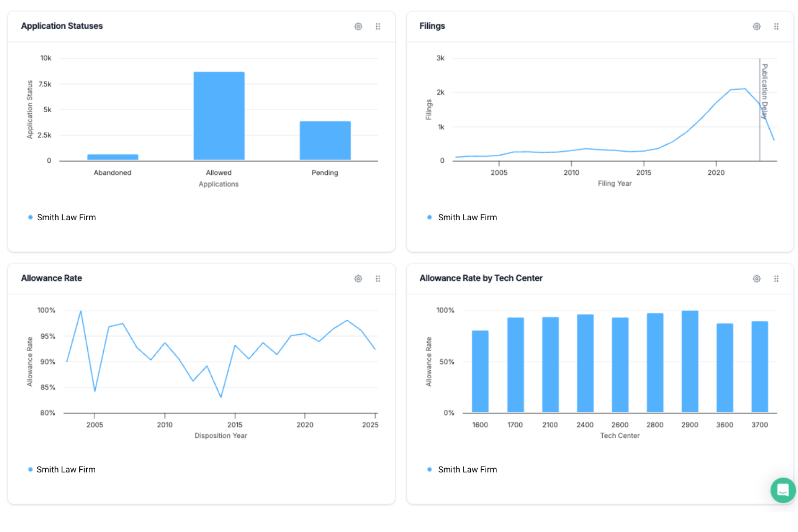This screenshot has width=798, height=532.
Task: Click the Abandoned axis label
Action: [112, 173]
